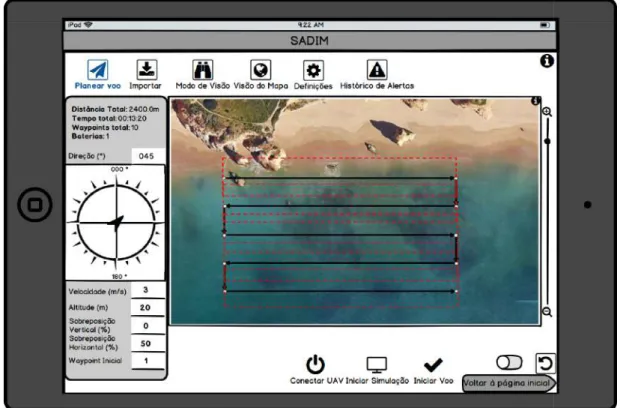Image resolution: width=620 pixels, height=408 pixels.
Task: Click the Altitude (m) input field
Action: [148, 308]
